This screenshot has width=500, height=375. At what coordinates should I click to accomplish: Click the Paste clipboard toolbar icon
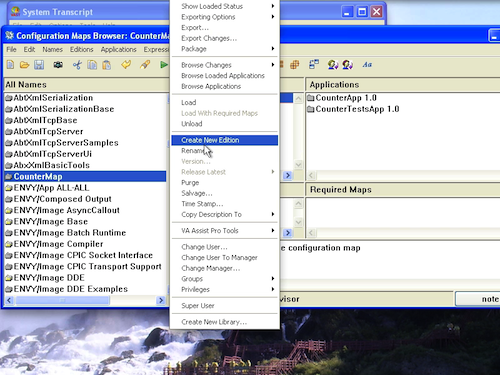coord(107,64)
